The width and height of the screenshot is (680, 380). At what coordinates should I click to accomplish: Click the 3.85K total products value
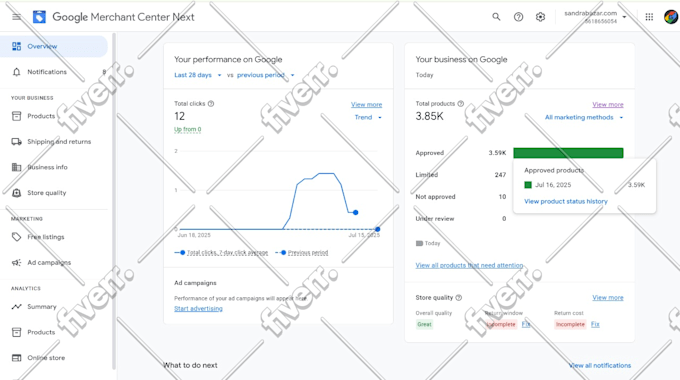pyautogui.click(x=429, y=116)
